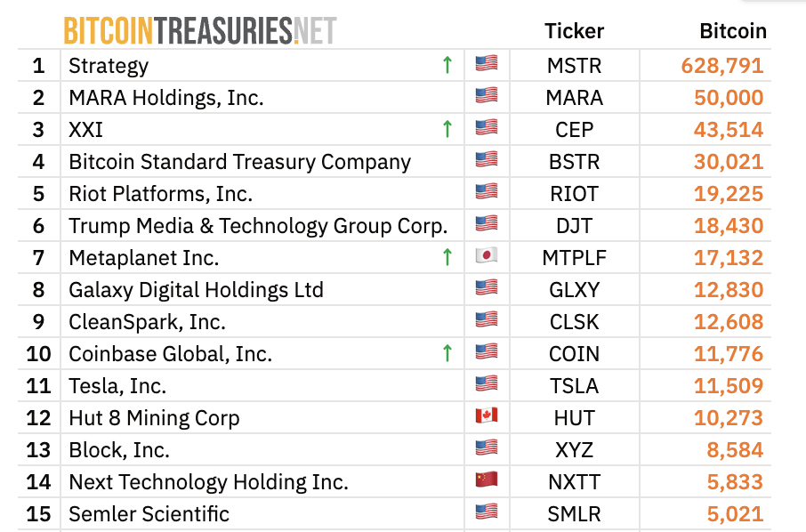Click the MSTR ticker symbol
The width and height of the screenshot is (806, 532).
point(574,66)
